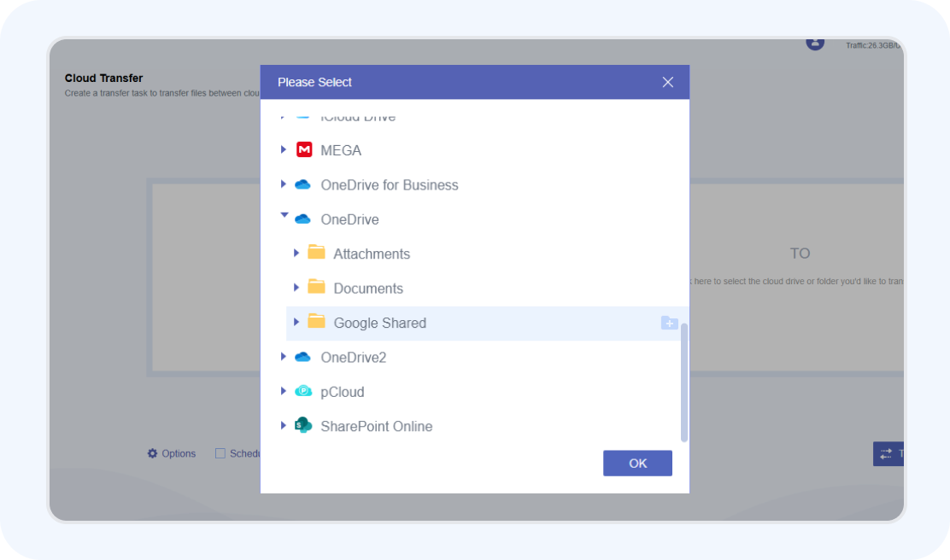Expand the SharePoint Online node

pyautogui.click(x=283, y=426)
